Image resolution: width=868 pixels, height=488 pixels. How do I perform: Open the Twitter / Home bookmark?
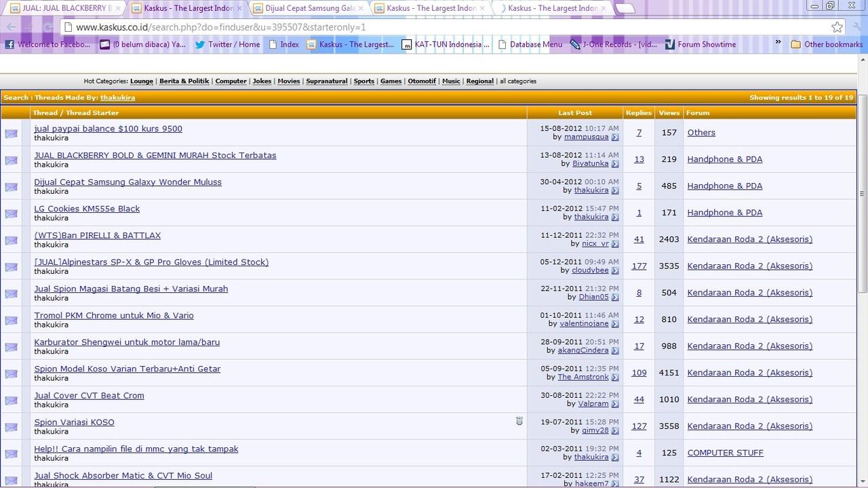pyautogui.click(x=227, y=45)
